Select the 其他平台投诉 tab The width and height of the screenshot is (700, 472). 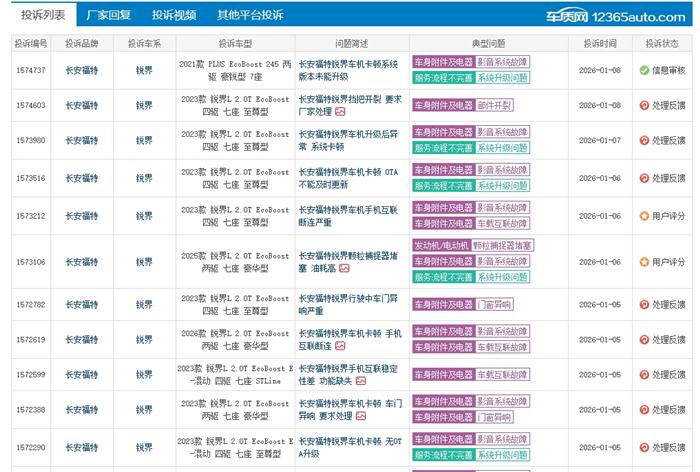click(x=249, y=15)
